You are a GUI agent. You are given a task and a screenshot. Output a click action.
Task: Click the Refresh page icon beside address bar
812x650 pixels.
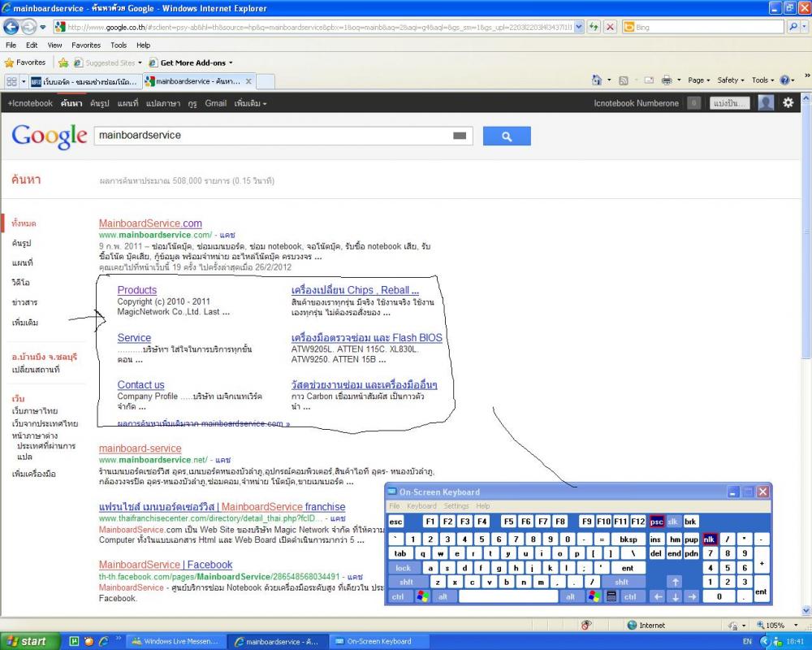pyautogui.click(x=594, y=27)
